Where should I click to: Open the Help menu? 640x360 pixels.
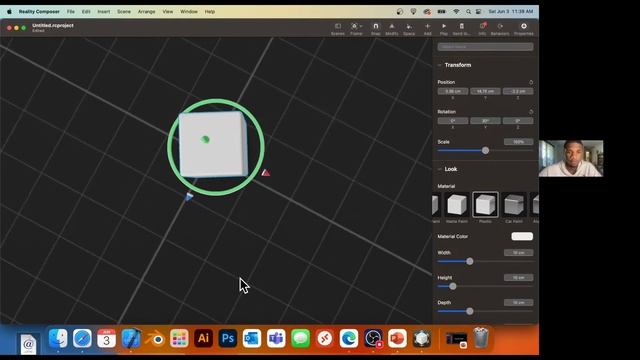210,11
